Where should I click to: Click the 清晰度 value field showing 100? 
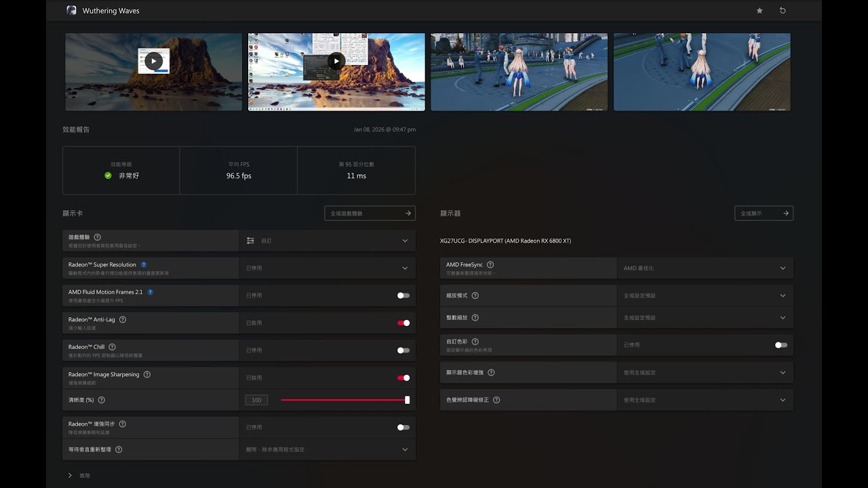coord(256,400)
